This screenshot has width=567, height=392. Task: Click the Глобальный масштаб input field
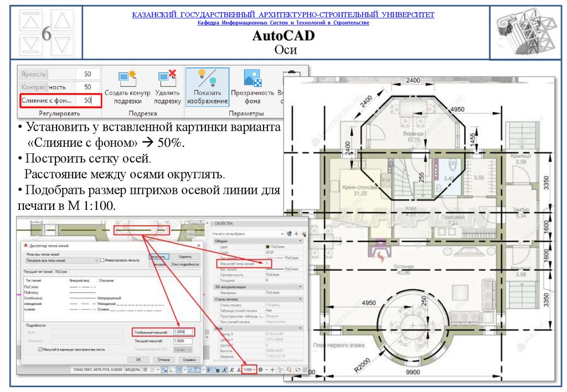pyautogui.click(x=183, y=332)
